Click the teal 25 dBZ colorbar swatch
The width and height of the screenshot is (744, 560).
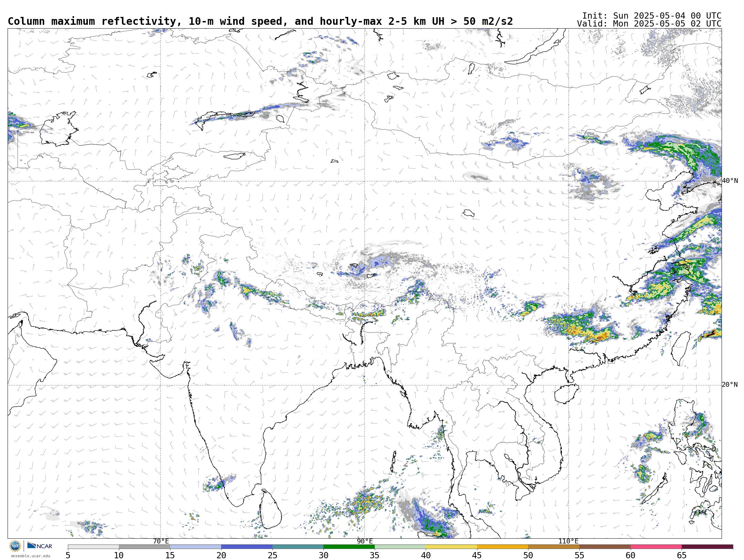point(298,547)
